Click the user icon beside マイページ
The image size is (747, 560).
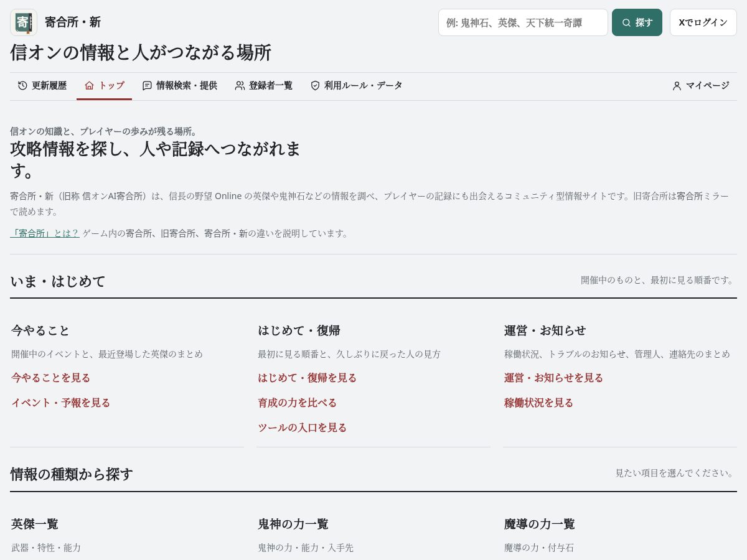point(677,86)
